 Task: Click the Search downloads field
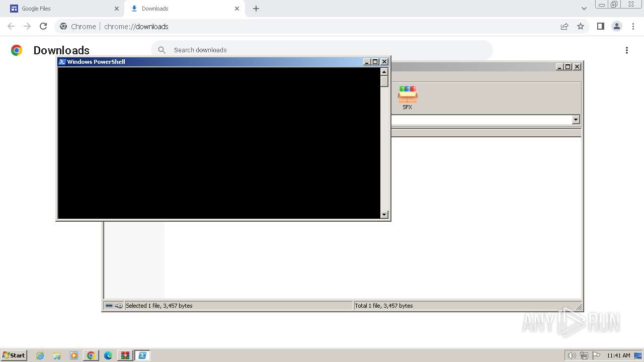tap(322, 50)
